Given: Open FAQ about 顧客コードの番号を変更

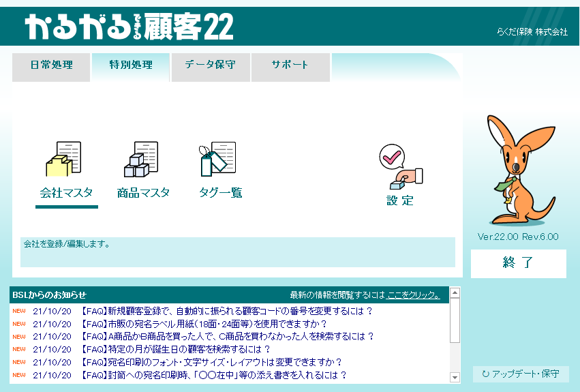Looking at the screenshot, I should [x=226, y=311].
